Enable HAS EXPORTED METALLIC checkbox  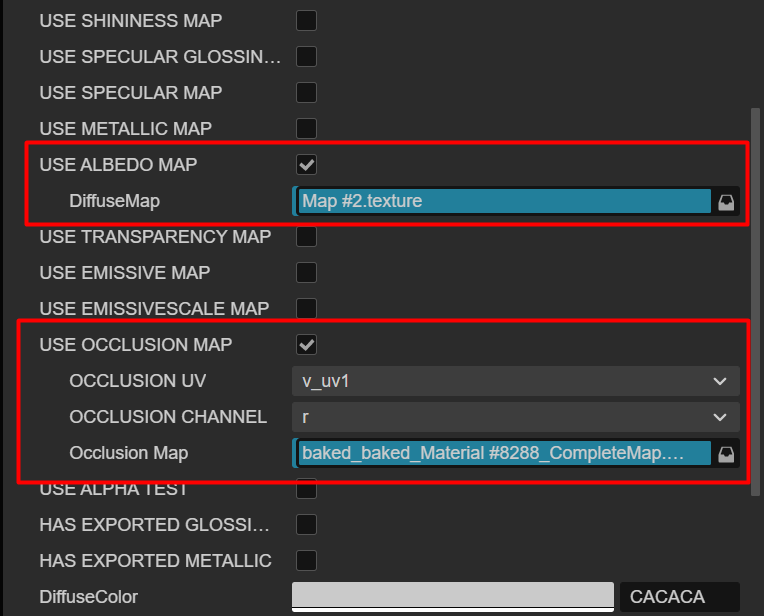click(x=306, y=561)
